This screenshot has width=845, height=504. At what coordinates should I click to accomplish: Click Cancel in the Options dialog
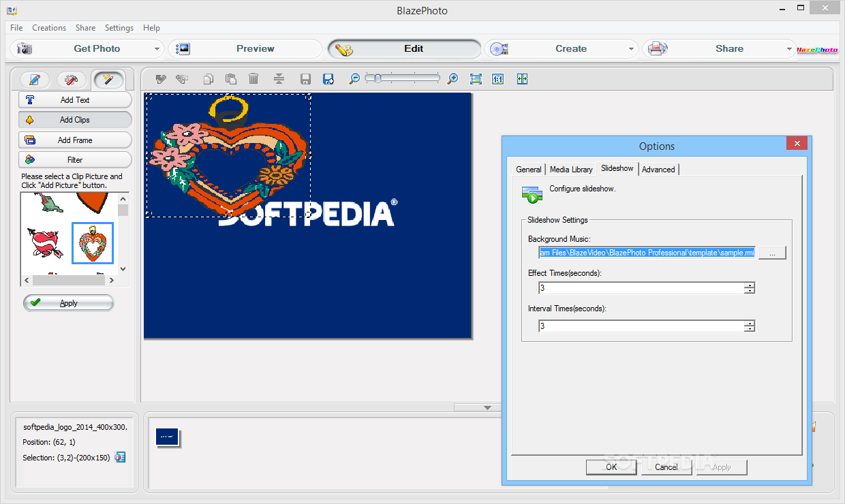[x=666, y=467]
